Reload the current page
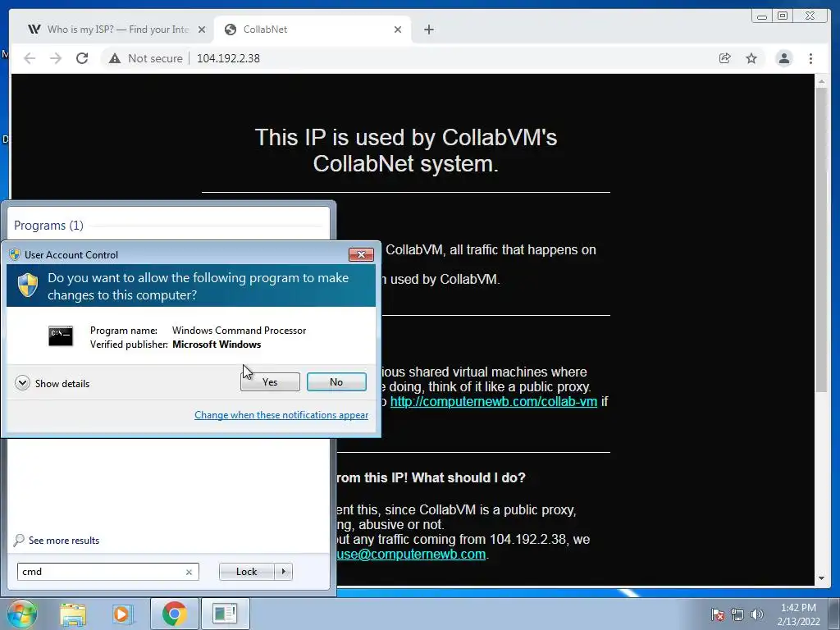 (82, 58)
